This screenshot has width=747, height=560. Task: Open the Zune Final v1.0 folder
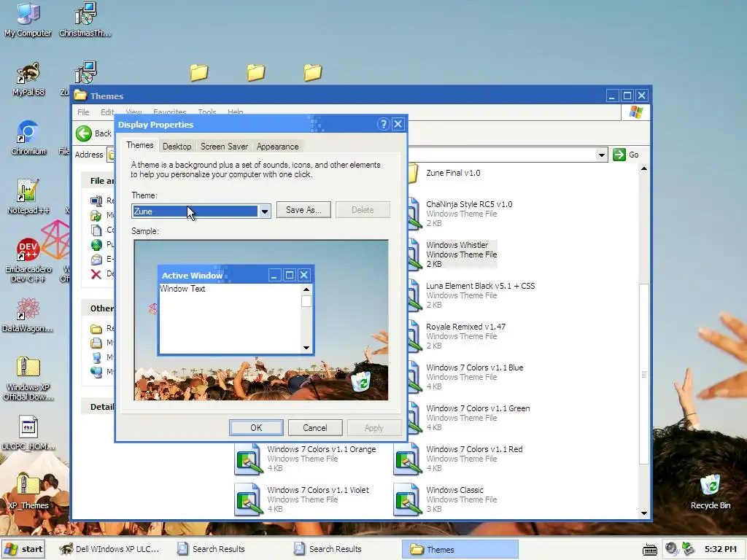click(453, 173)
